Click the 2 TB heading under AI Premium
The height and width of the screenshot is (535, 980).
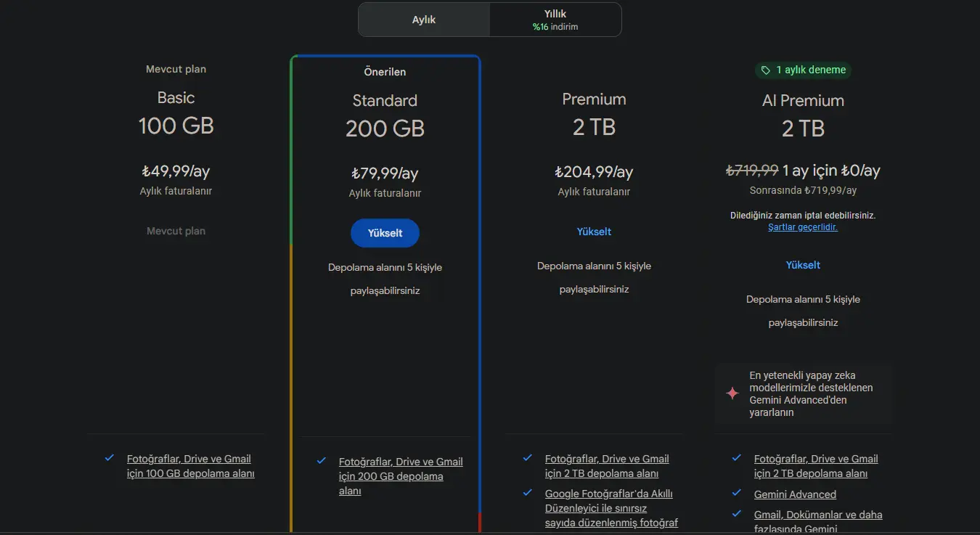(803, 128)
